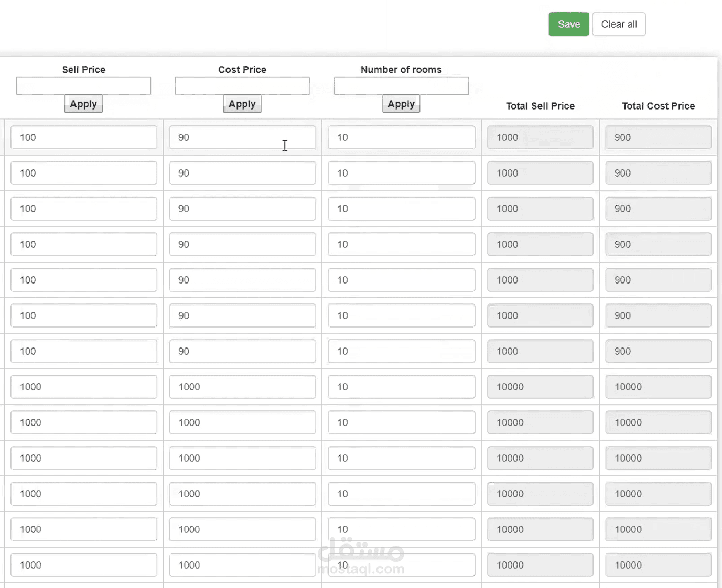
Task: Click the first Total Sell Price showing 10000
Action: click(540, 387)
